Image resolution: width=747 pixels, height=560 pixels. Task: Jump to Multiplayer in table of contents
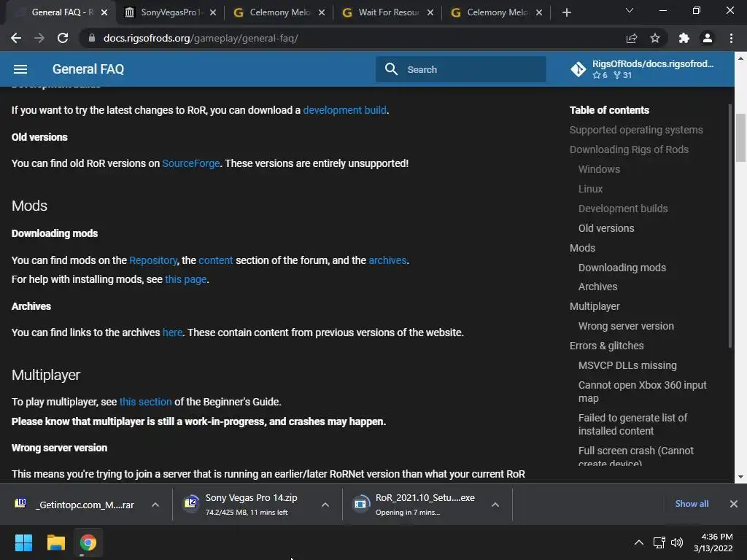coord(595,306)
